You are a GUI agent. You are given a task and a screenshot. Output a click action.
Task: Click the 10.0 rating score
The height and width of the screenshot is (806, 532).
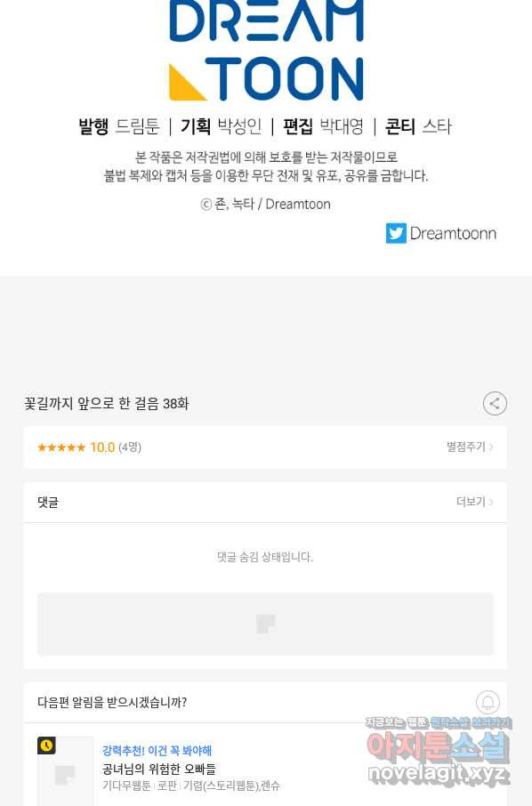[x=102, y=447]
